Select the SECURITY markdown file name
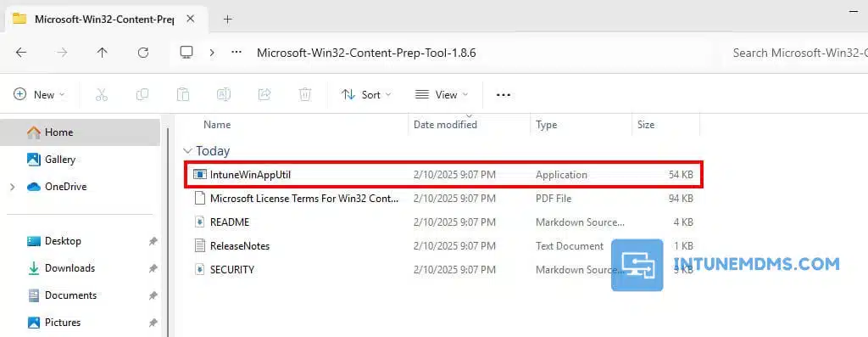This screenshot has width=868, height=337. [232, 270]
